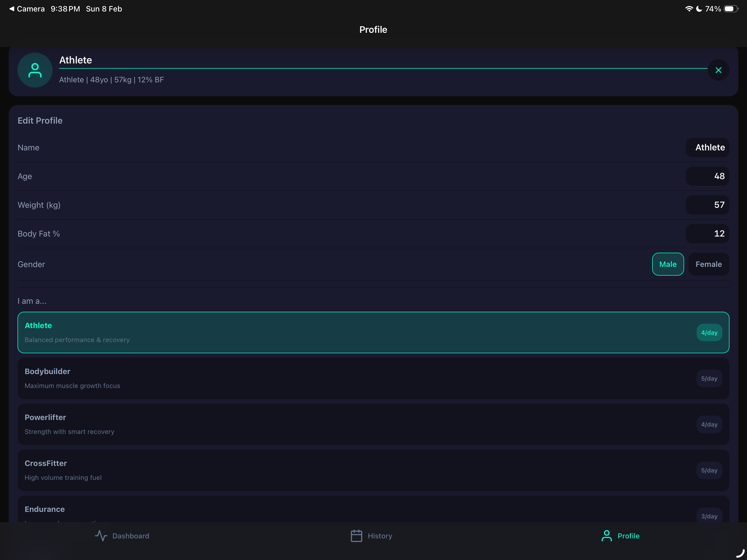Tap the 'I am a...' label
This screenshot has height=560, width=747.
click(32, 301)
